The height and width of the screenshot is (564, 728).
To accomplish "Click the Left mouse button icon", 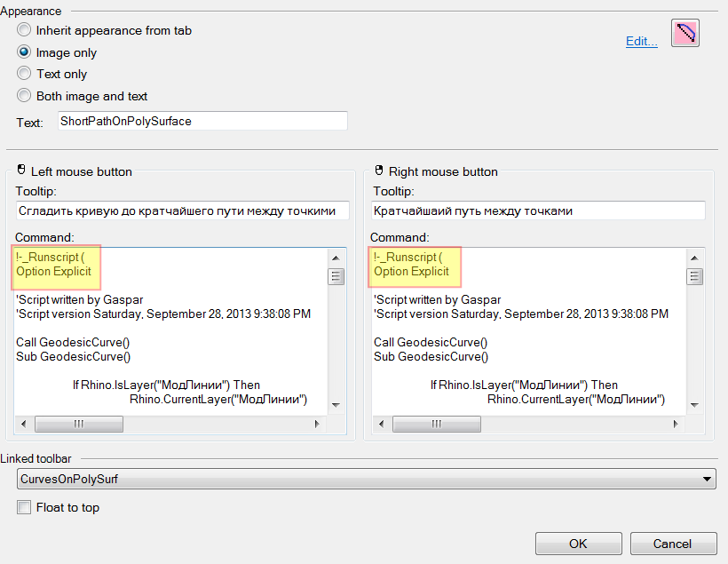I will tap(21, 171).
